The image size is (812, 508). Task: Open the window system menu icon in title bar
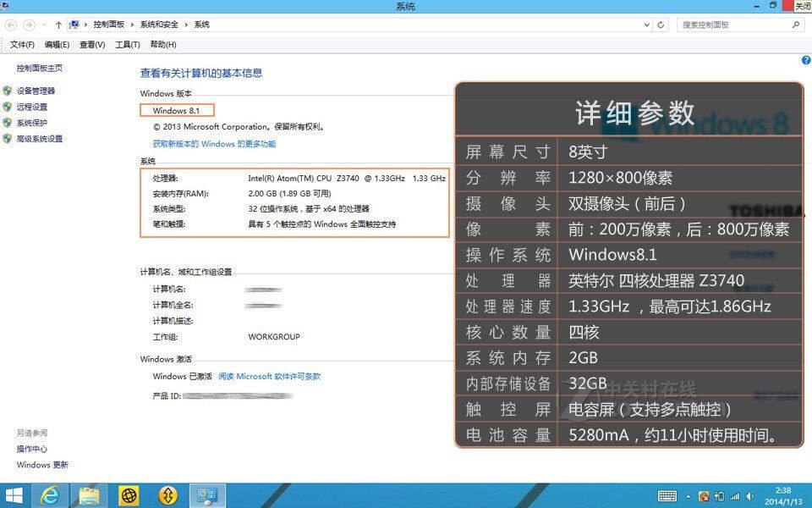5,5
